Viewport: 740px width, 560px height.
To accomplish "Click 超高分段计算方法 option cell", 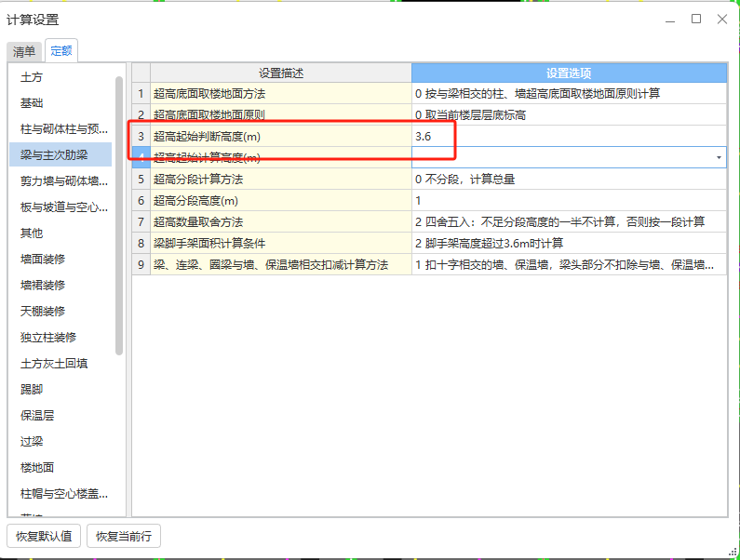I will pos(568,180).
